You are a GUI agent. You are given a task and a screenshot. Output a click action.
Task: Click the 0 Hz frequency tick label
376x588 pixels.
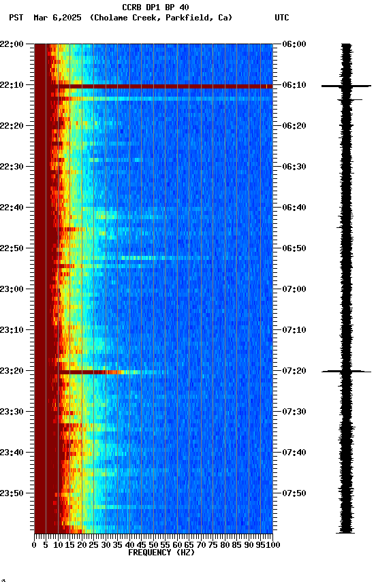(34, 545)
